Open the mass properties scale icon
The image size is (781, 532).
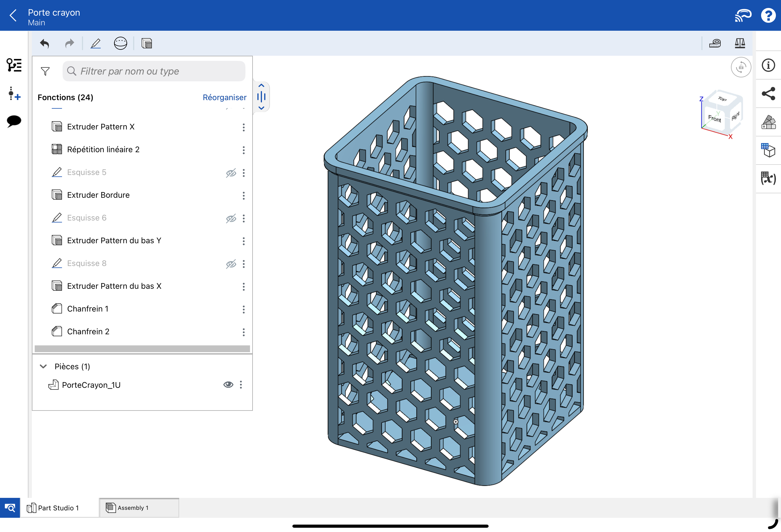pos(740,44)
